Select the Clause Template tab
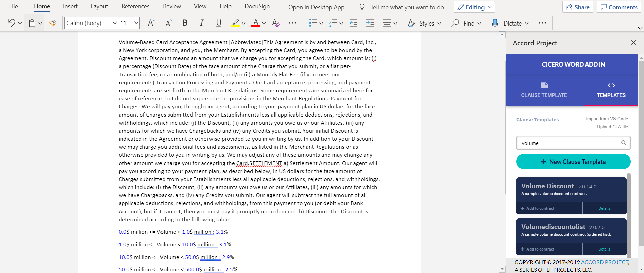The width and height of the screenshot is (644, 273). (544, 90)
